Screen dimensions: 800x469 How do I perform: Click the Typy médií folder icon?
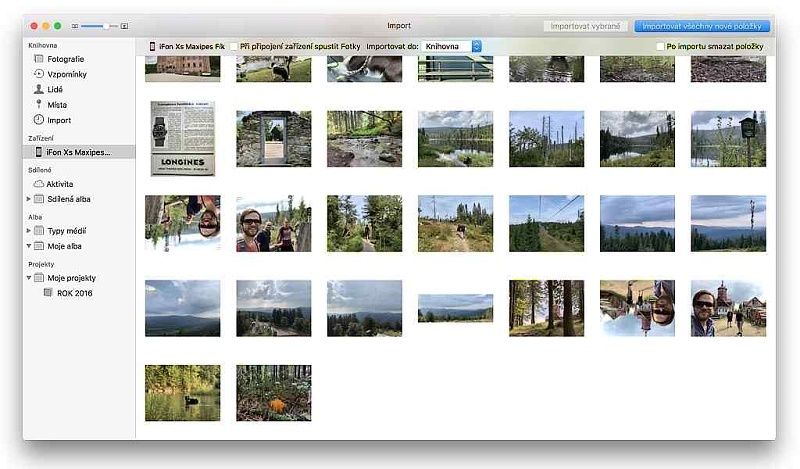(39, 231)
